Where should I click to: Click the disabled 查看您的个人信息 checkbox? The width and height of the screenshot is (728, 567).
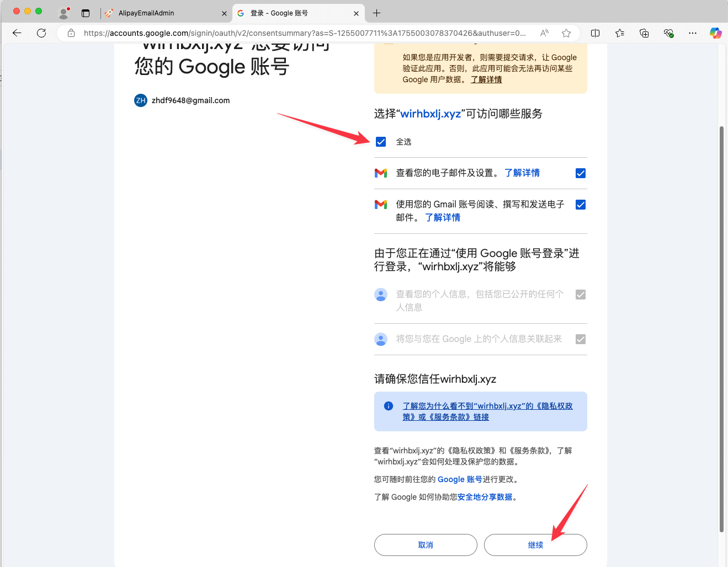581,295
